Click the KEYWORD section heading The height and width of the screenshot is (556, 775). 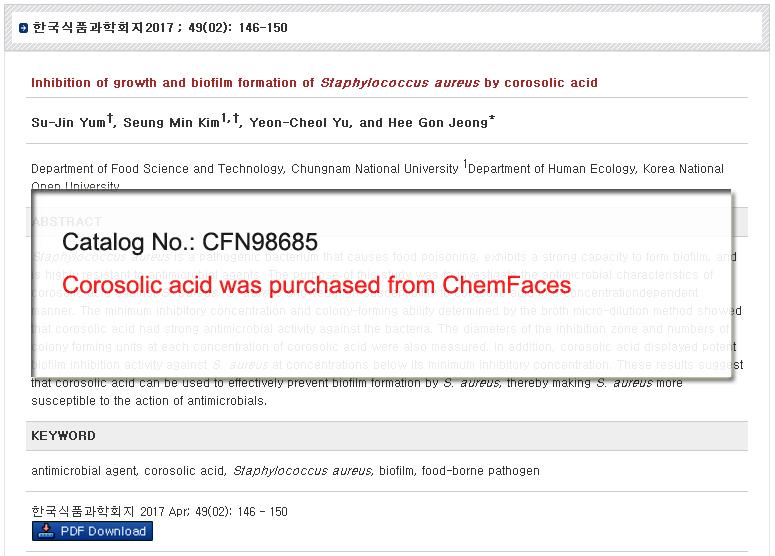[63, 436]
